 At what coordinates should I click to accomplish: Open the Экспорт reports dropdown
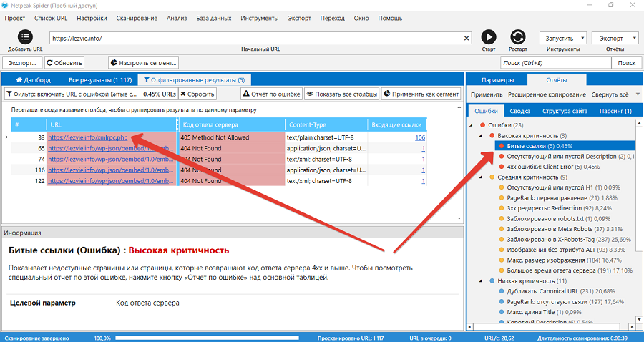point(615,38)
